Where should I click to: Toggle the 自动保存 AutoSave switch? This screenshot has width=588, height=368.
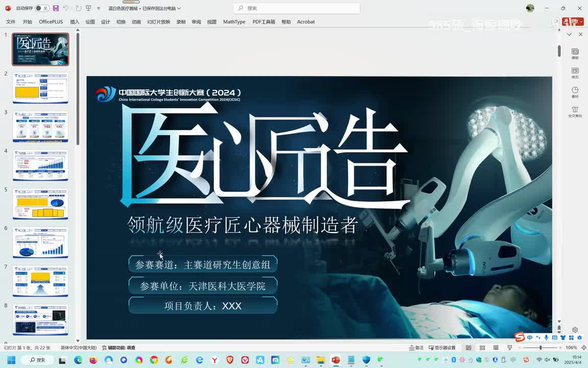[42, 8]
